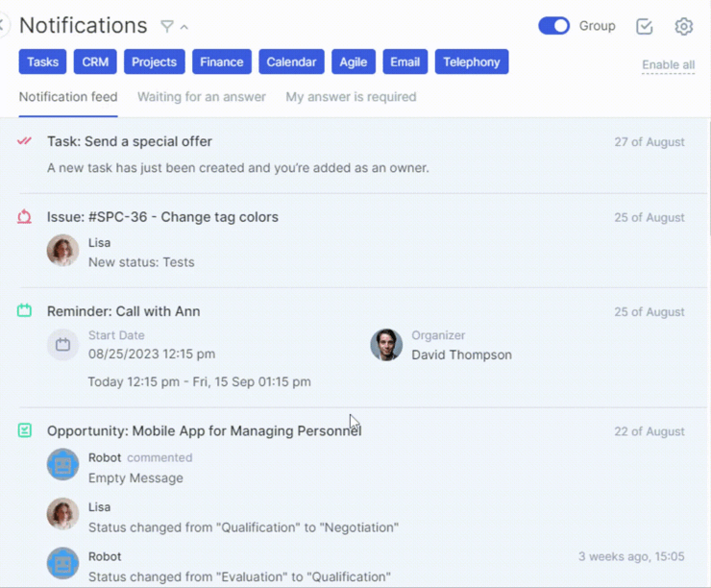This screenshot has height=588, width=711.
Task: Select "Today 12:15 pm - Fri, 15 Sep 01:15 pm"
Action: pos(200,381)
